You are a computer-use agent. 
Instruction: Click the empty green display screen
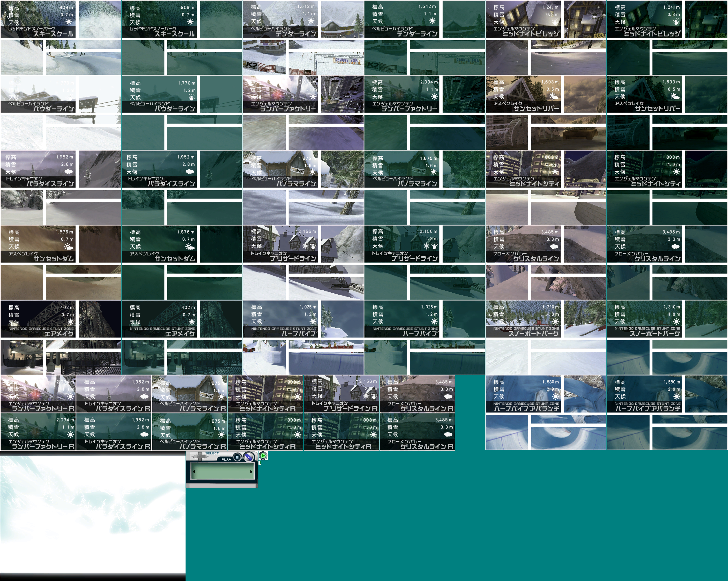coord(223,471)
